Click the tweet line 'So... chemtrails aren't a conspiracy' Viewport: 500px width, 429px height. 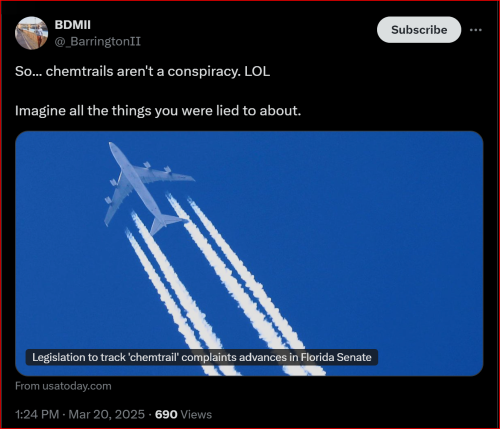[128, 71]
